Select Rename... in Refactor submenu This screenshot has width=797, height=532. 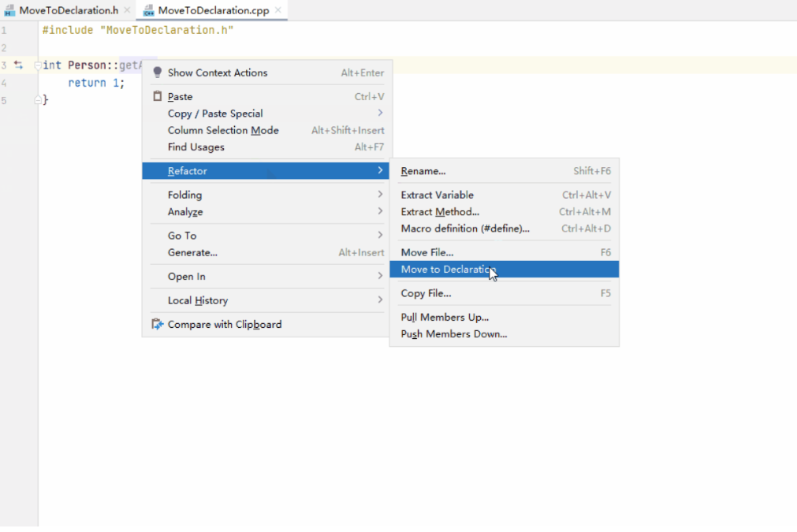coord(423,171)
